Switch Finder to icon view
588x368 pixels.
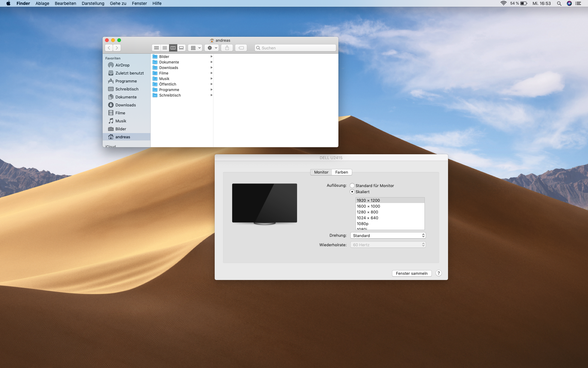(x=156, y=48)
